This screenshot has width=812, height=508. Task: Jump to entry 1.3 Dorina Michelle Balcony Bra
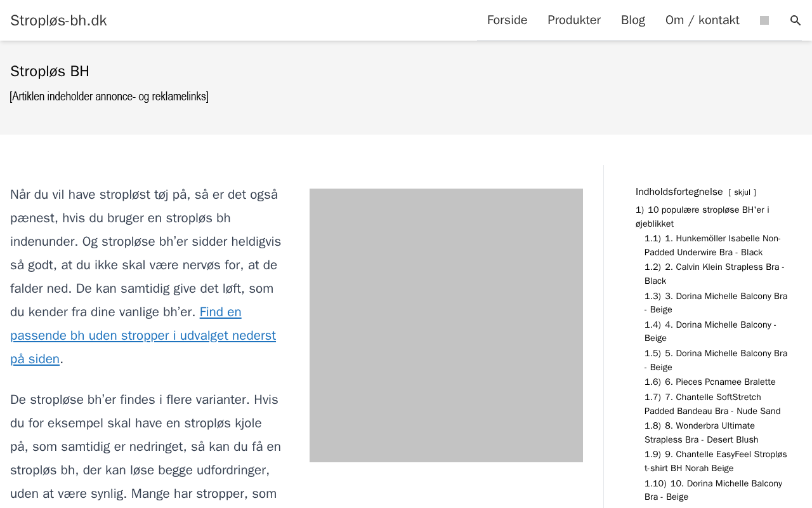716,302
